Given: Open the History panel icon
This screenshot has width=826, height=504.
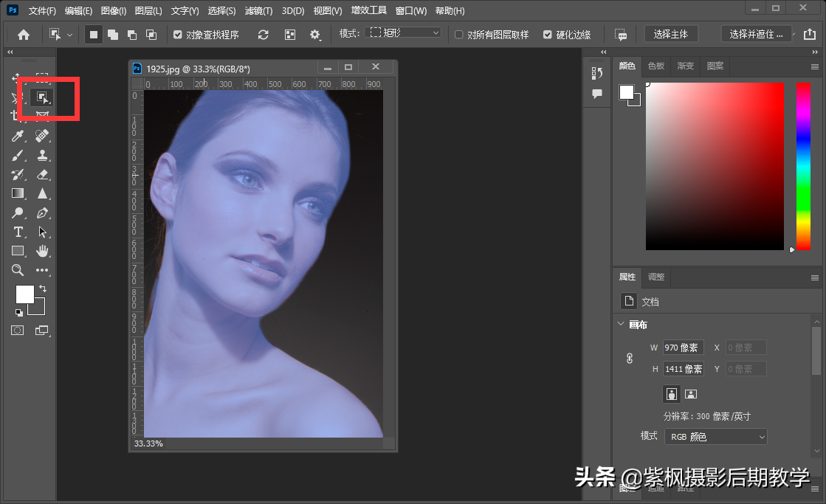Looking at the screenshot, I should tap(597, 73).
